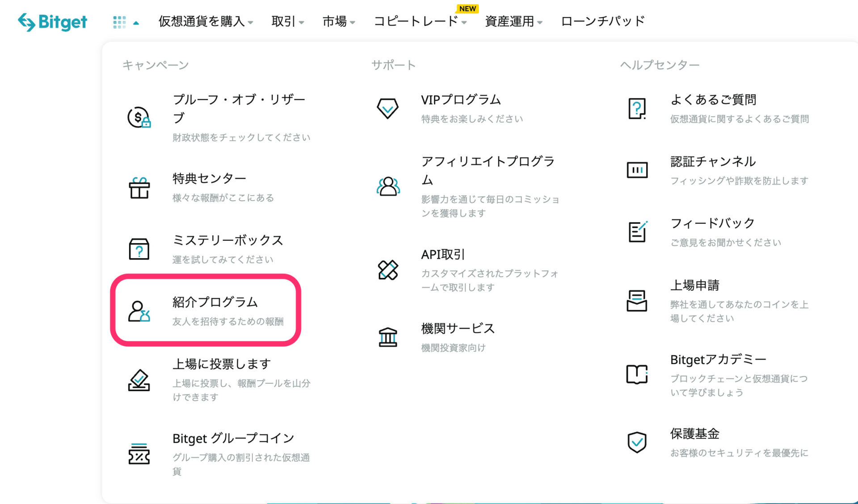Open Bitget グループコイン link
This screenshot has height=504, width=858.
point(233,438)
